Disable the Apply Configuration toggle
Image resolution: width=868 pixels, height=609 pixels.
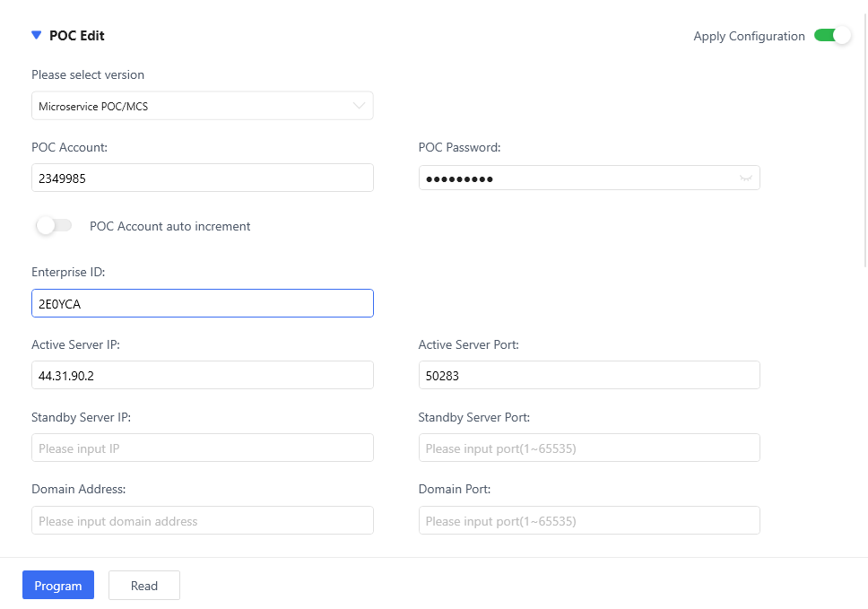(832, 36)
